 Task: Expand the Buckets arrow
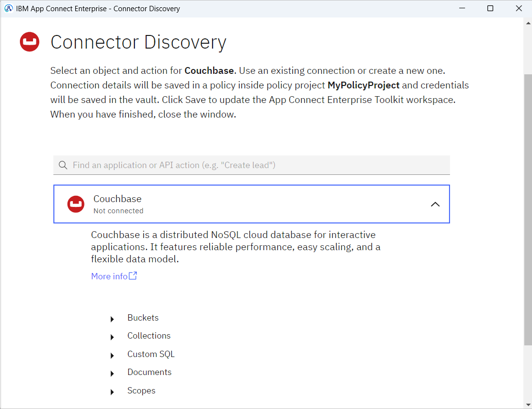click(x=112, y=319)
